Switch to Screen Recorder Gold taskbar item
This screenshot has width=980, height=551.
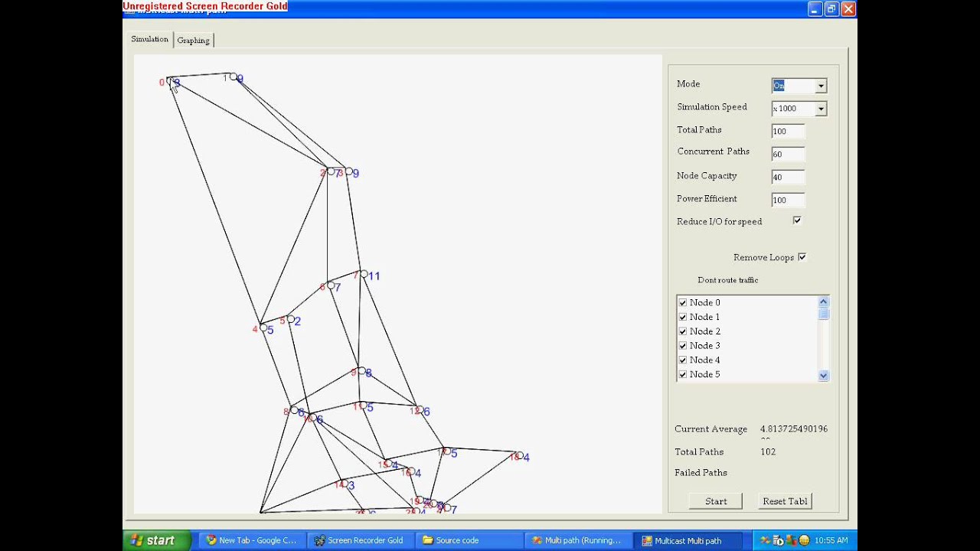pyautogui.click(x=361, y=540)
